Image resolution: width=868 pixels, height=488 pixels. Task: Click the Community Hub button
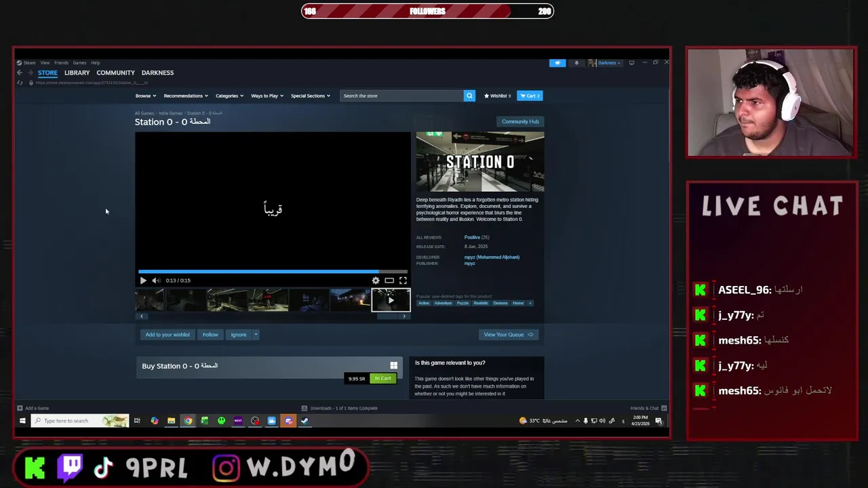[520, 121]
